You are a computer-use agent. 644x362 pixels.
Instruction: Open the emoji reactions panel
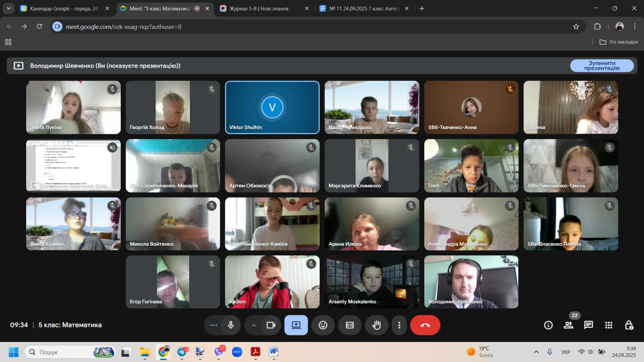(x=323, y=325)
